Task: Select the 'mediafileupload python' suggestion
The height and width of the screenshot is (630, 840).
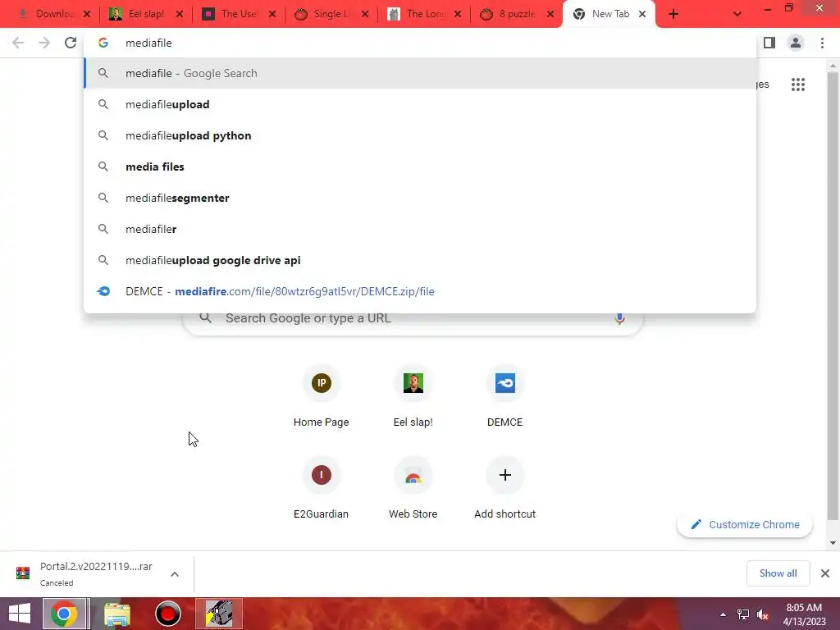Action: pos(420,135)
